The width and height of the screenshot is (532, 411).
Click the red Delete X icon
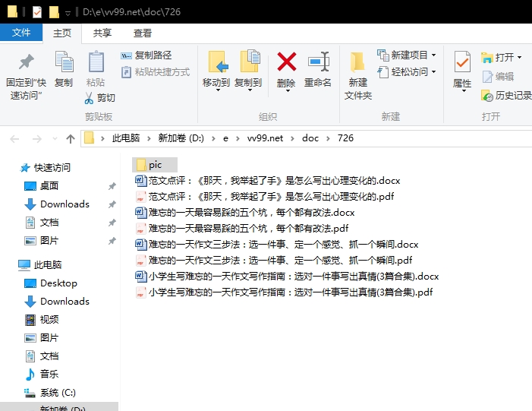287,62
